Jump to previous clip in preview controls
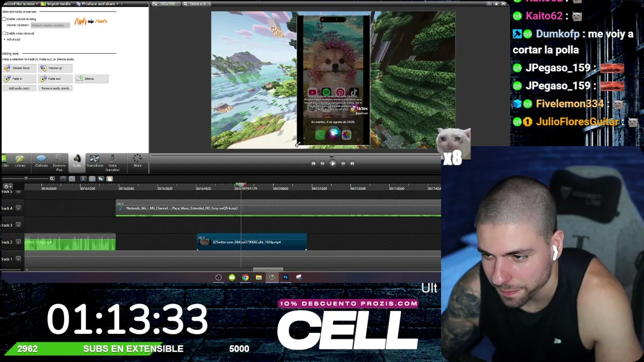The height and width of the screenshot is (362, 644). pyautogui.click(x=313, y=163)
